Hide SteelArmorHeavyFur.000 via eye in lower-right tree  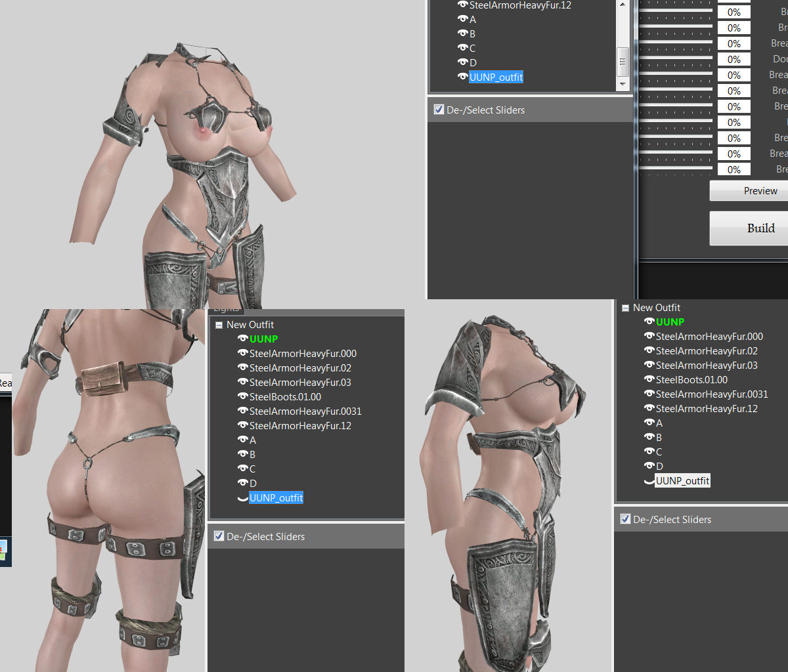pos(649,337)
